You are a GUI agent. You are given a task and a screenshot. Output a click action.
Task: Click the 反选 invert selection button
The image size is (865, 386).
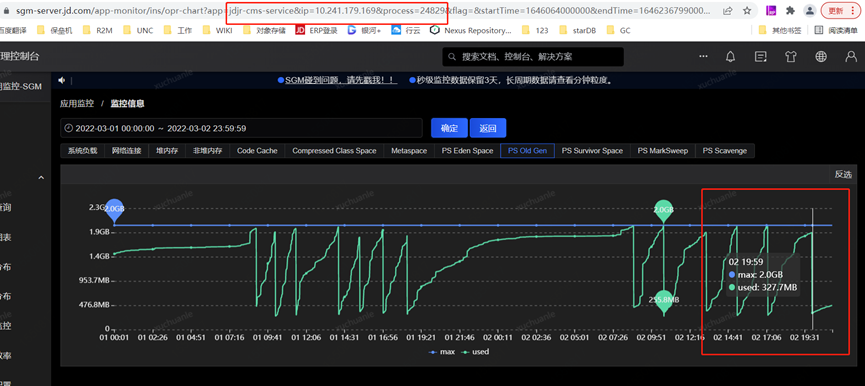[x=842, y=174]
